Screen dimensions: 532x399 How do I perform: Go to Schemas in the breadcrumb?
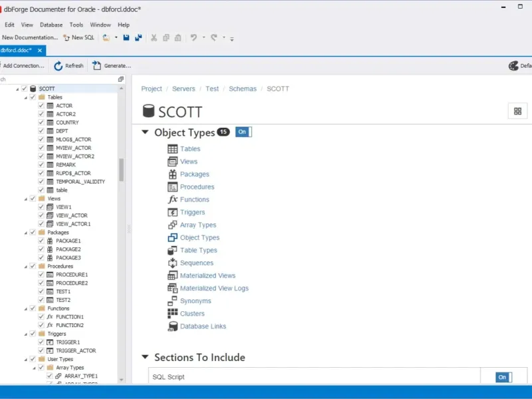[x=243, y=89]
